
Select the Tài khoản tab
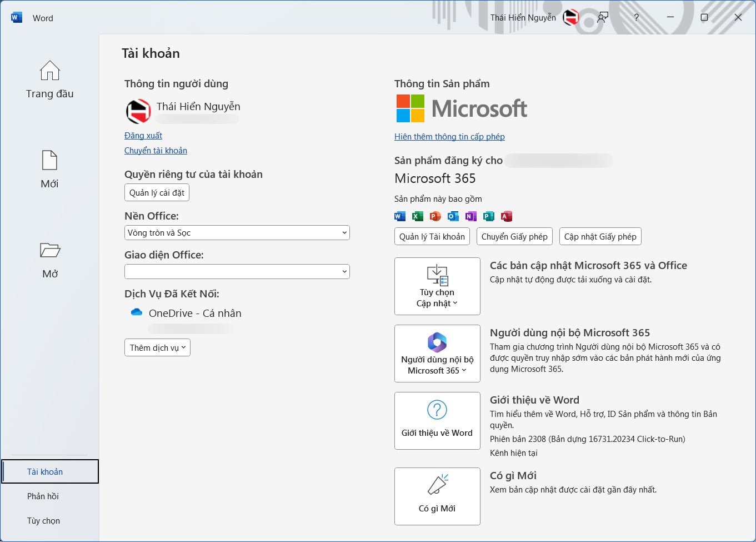50,471
